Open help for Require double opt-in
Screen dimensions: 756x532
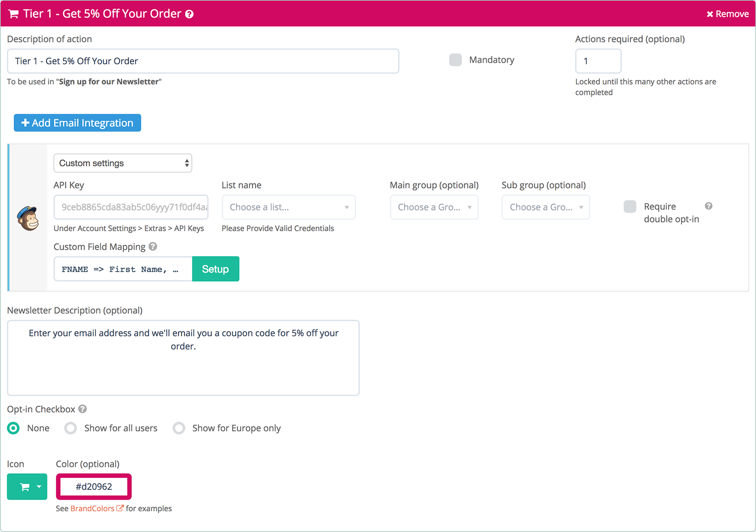(x=708, y=206)
